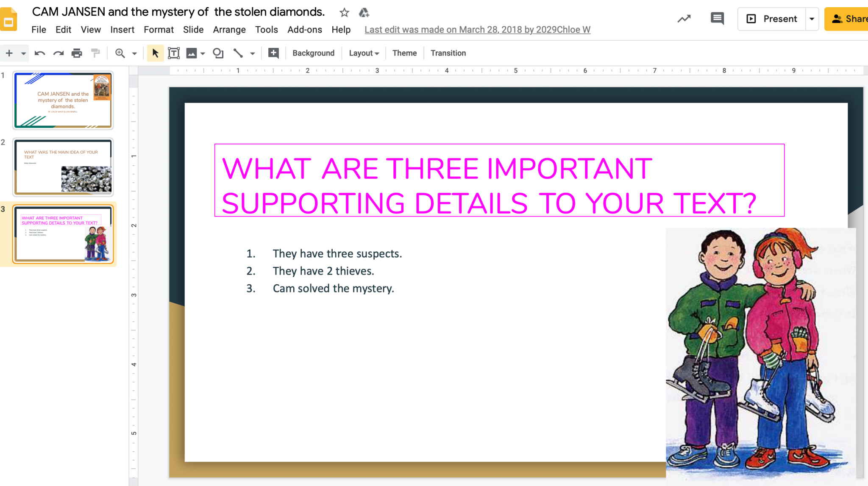Select the shape tool
Viewport: 868px width, 486px height.
(218, 53)
